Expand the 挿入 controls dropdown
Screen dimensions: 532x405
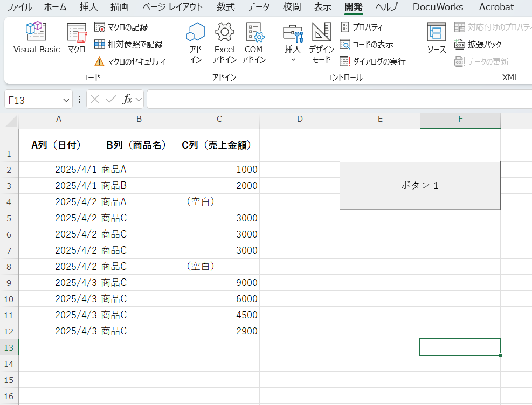point(293,44)
